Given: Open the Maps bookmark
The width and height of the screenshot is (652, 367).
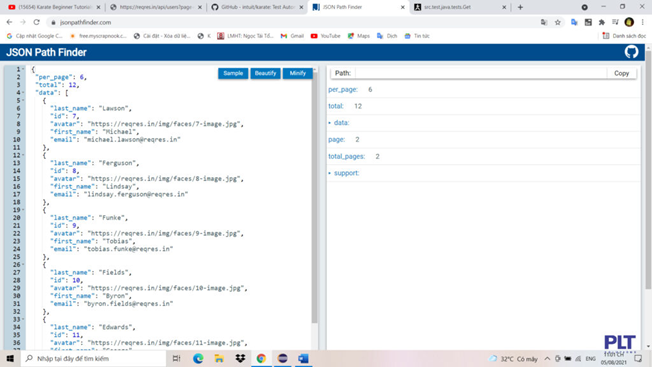Looking at the screenshot, I should click(359, 36).
